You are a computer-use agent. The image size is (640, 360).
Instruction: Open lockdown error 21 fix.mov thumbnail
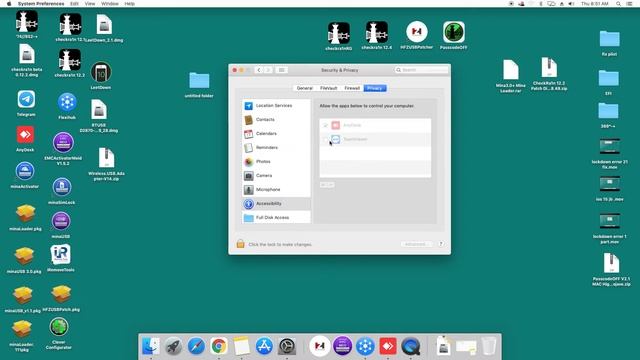[610, 147]
